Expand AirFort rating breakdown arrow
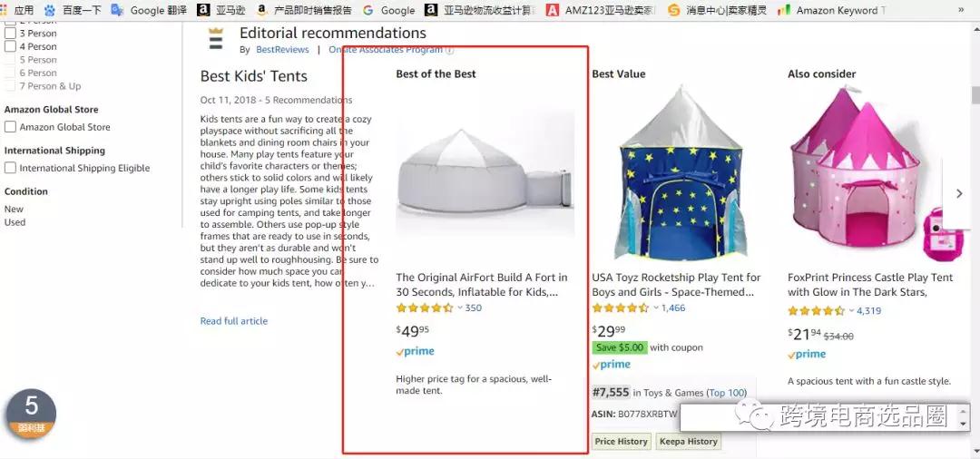 (x=460, y=308)
